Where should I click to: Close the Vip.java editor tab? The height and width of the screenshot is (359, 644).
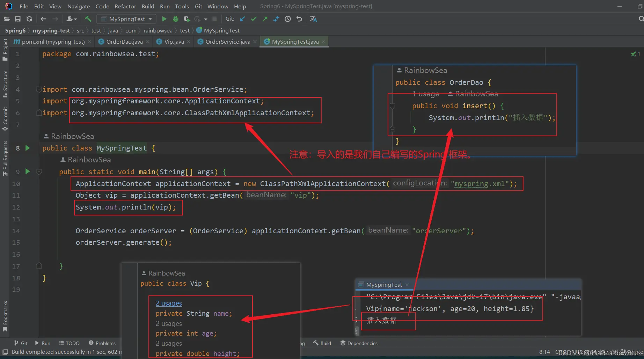point(189,42)
